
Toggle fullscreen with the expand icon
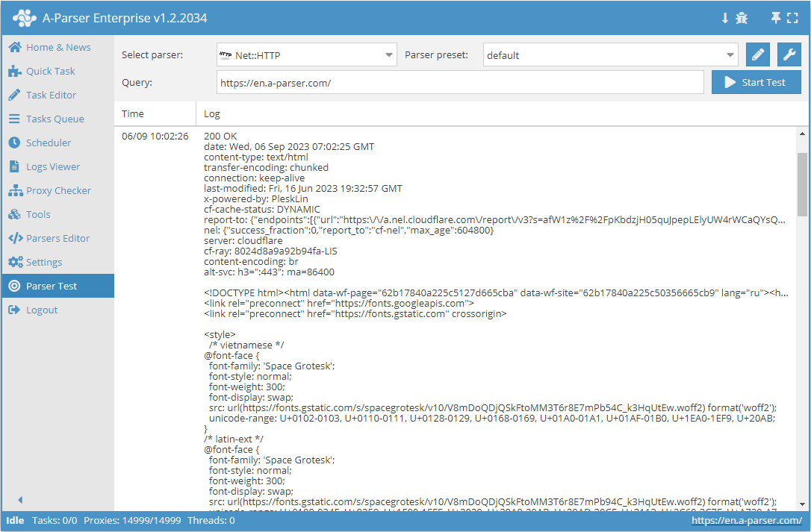click(793, 18)
